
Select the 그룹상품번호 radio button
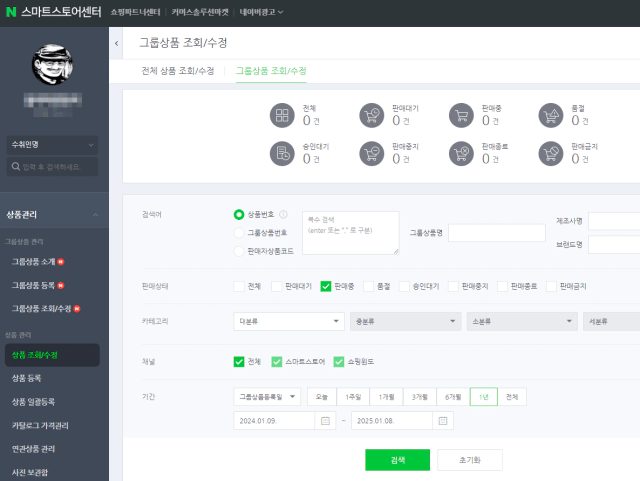pos(239,233)
